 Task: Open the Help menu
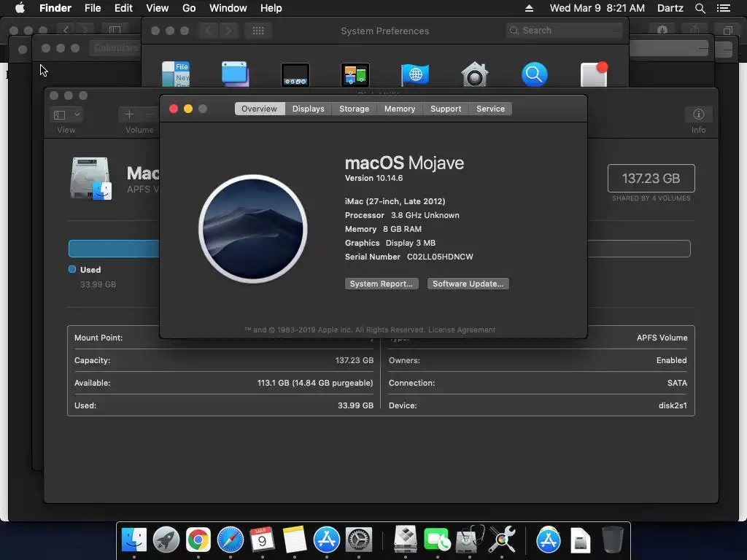pyautogui.click(x=271, y=8)
